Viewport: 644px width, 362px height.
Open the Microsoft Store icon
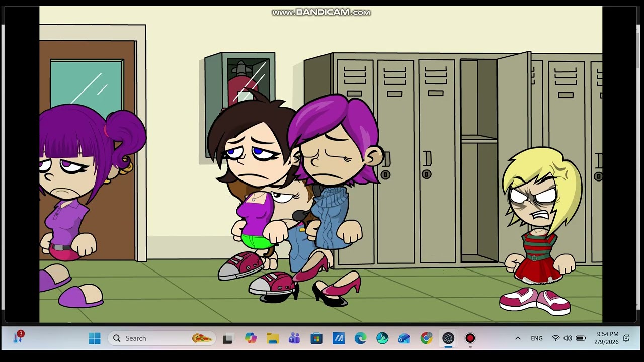(x=316, y=338)
